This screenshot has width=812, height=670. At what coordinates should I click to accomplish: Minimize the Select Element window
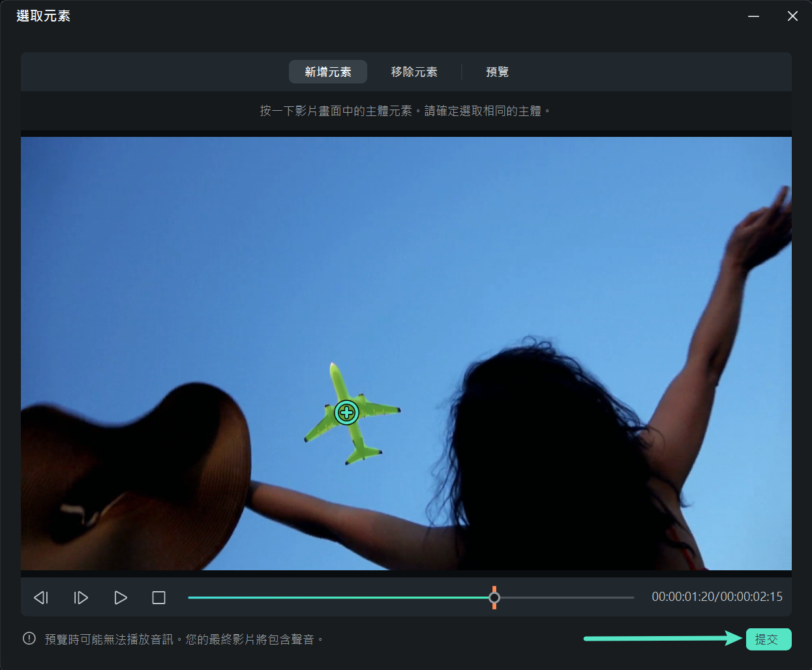(753, 16)
